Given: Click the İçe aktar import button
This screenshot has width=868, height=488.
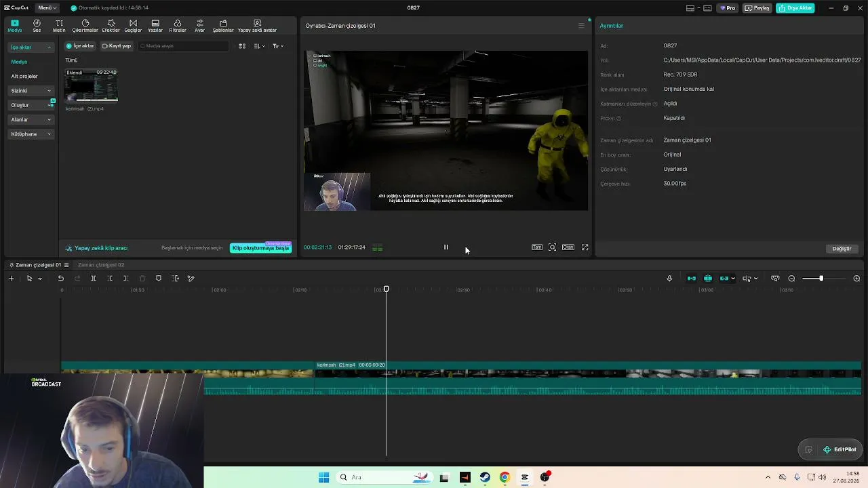Looking at the screenshot, I should (81, 46).
